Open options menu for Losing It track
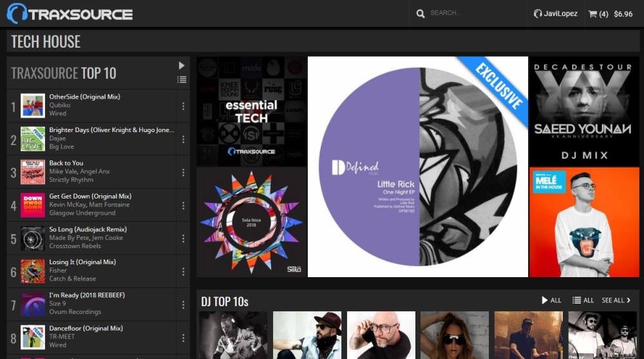Image resolution: width=644 pixels, height=359 pixels. click(x=183, y=271)
